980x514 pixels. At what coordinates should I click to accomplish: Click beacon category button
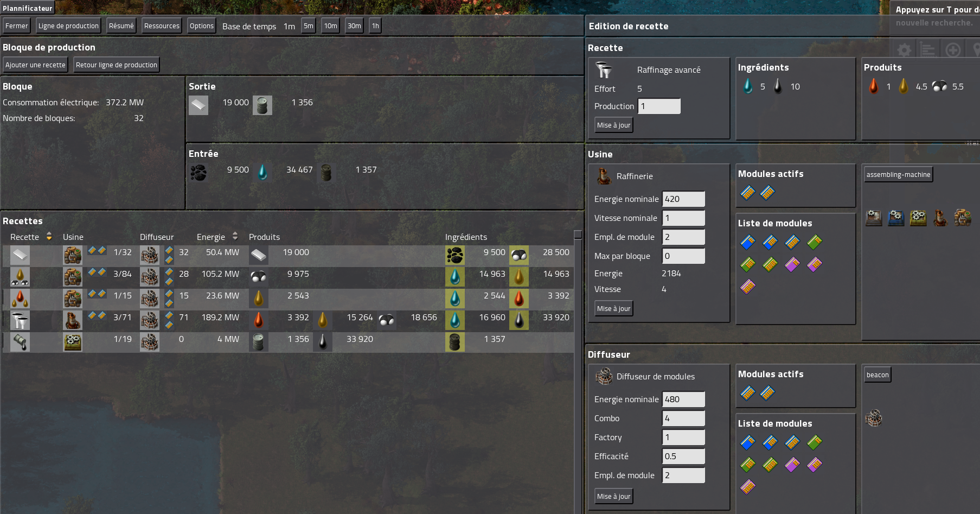pos(877,375)
